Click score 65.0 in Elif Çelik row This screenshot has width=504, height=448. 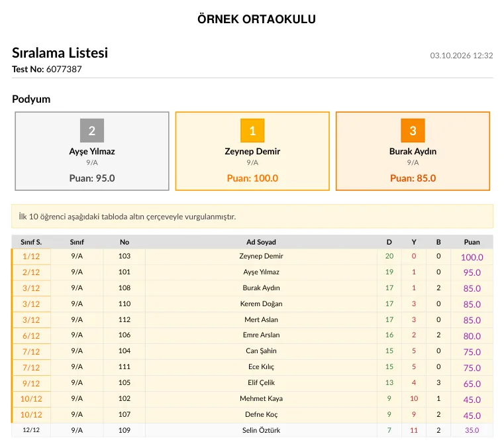pos(472,384)
